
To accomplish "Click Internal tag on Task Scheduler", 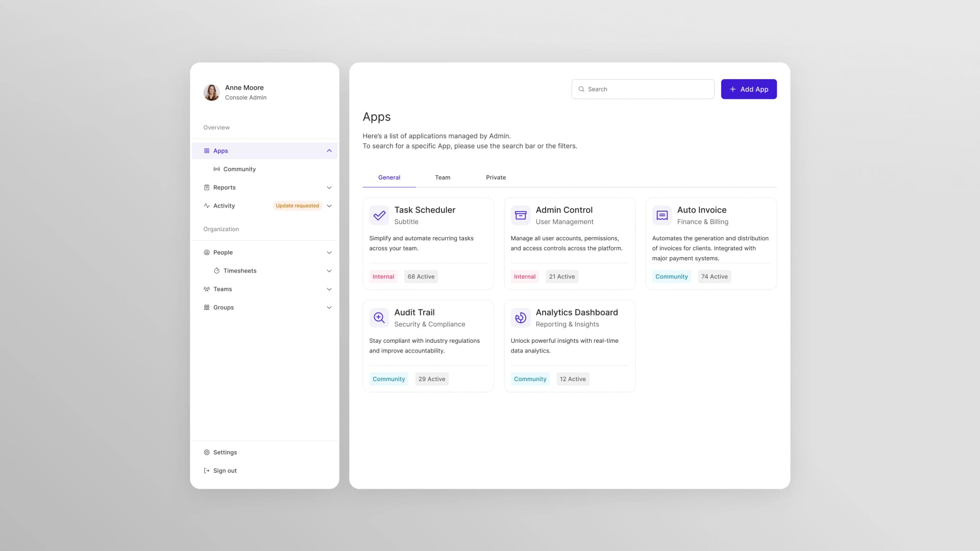I will tap(383, 277).
